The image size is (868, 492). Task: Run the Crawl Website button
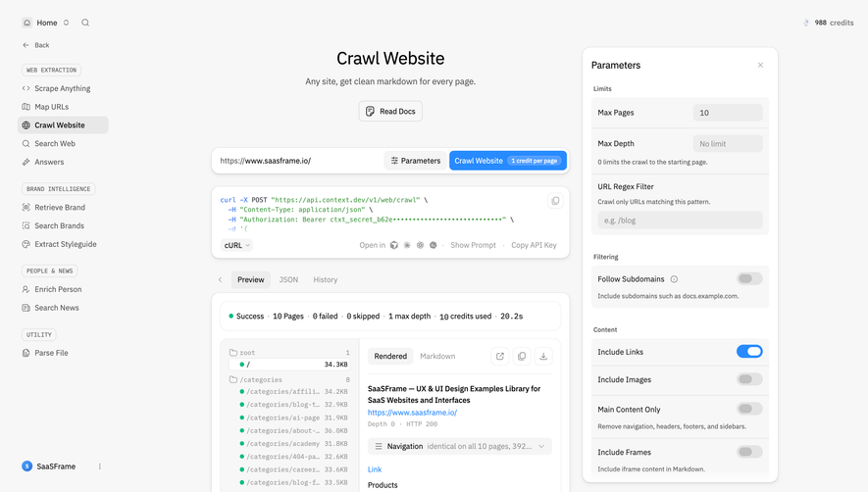[x=508, y=161]
